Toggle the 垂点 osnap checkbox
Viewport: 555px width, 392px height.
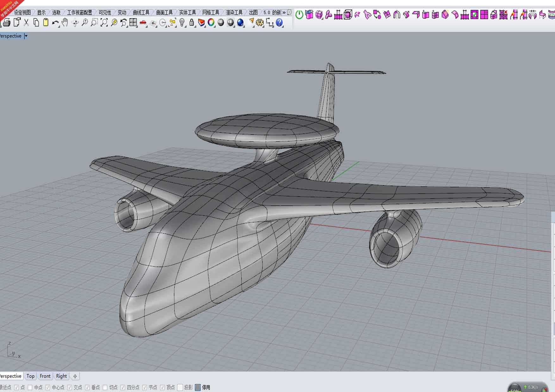click(87, 387)
